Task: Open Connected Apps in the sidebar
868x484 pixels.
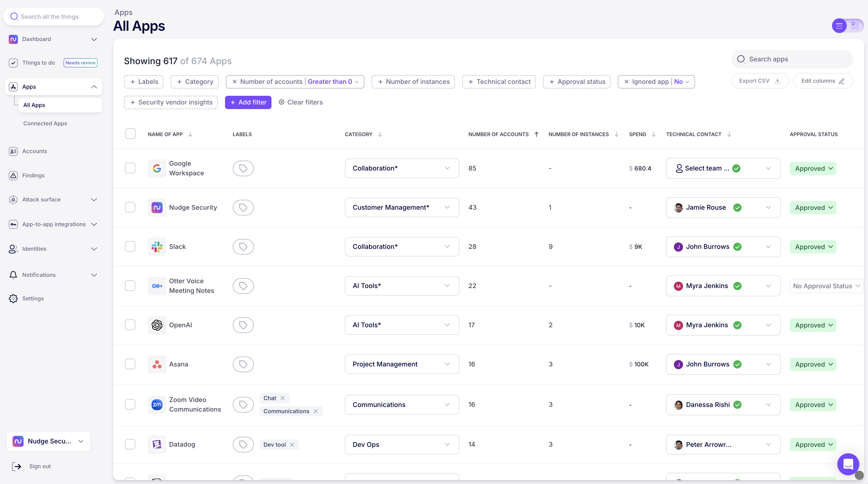Action: pyautogui.click(x=45, y=124)
